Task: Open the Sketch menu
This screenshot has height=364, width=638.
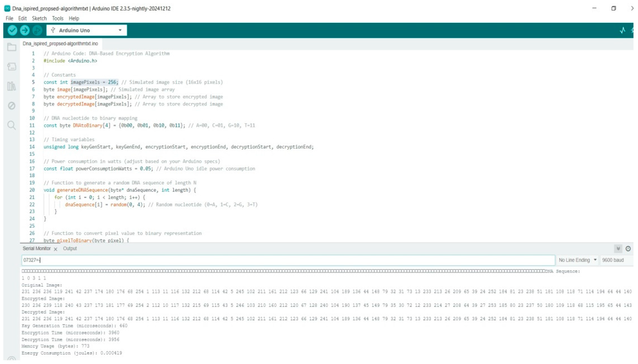Action: (39, 18)
